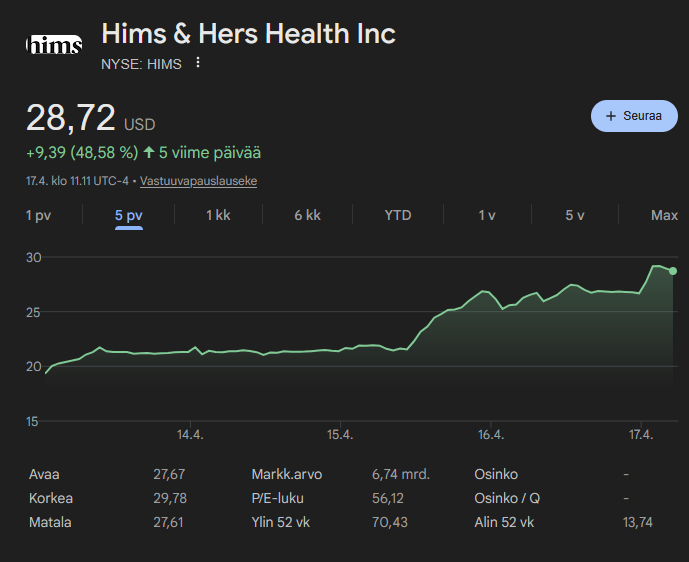Click the Hims & Hers Health Inc title
This screenshot has height=562, width=689.
coord(249,33)
